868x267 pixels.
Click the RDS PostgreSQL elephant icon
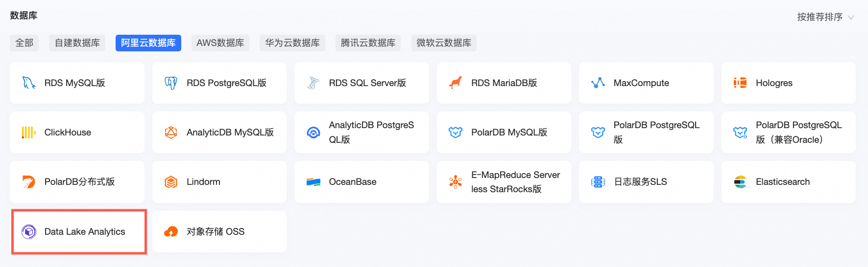pyautogui.click(x=171, y=83)
